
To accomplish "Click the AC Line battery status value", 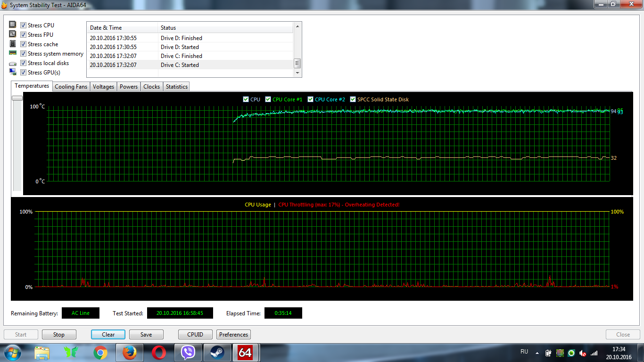I will click(81, 313).
